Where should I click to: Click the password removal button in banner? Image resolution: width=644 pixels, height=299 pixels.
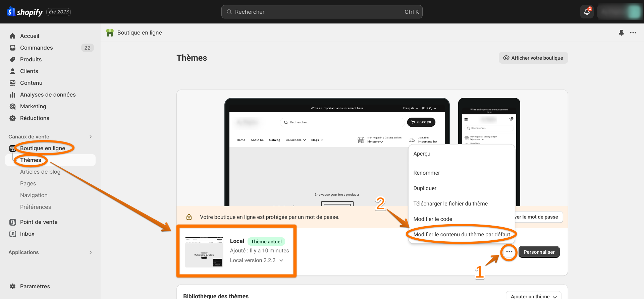[539, 217]
